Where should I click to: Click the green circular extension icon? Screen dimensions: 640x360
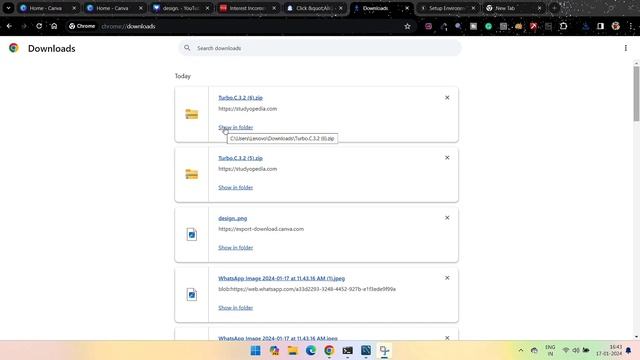pos(488,26)
